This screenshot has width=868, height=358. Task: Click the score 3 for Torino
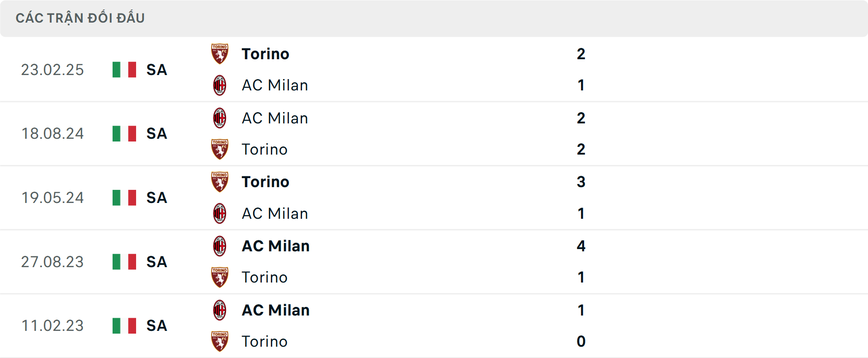581,182
